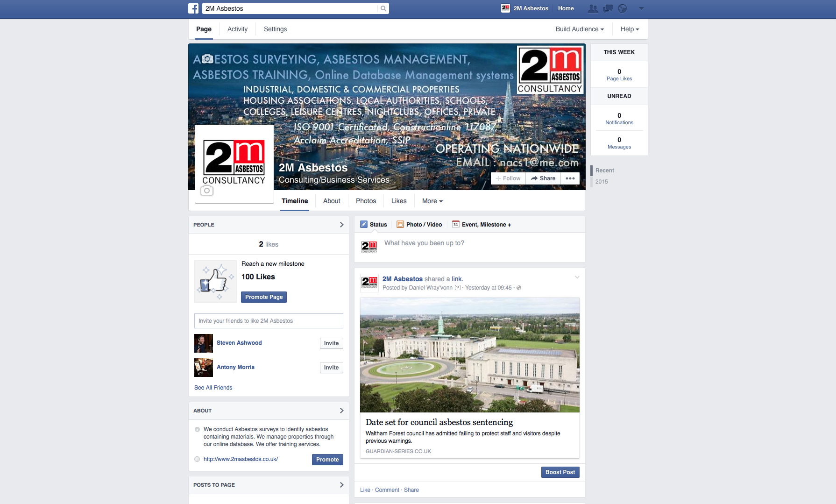Click the composer 2M profile thumbnail
The height and width of the screenshot is (504, 836).
point(369,246)
